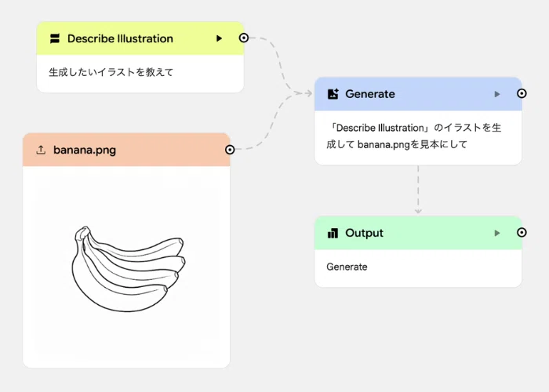Click output connector of Describe Illustration node
Screen dimensions: 549x392
point(244,38)
